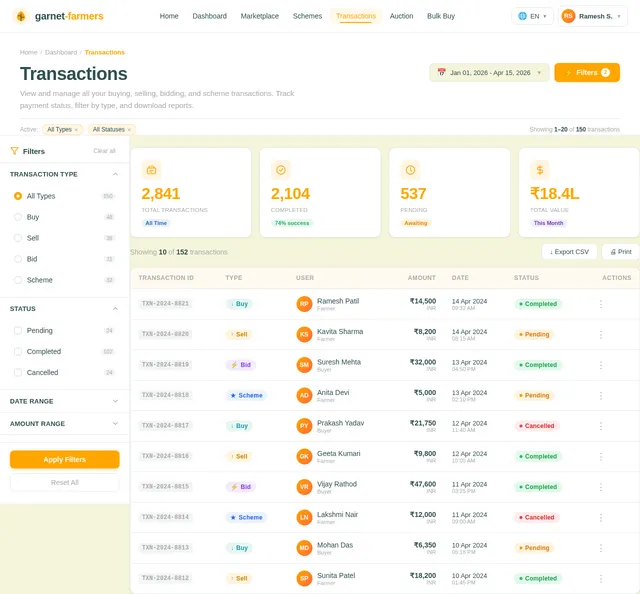Expand the Amount Range filter section
The width and height of the screenshot is (640, 594).
tap(64, 424)
